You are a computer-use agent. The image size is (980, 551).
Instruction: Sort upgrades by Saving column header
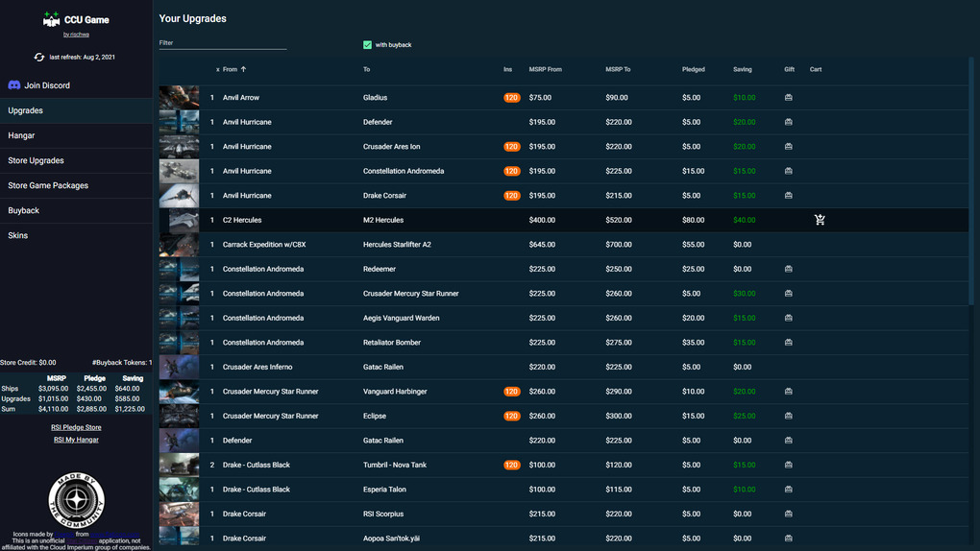742,69
